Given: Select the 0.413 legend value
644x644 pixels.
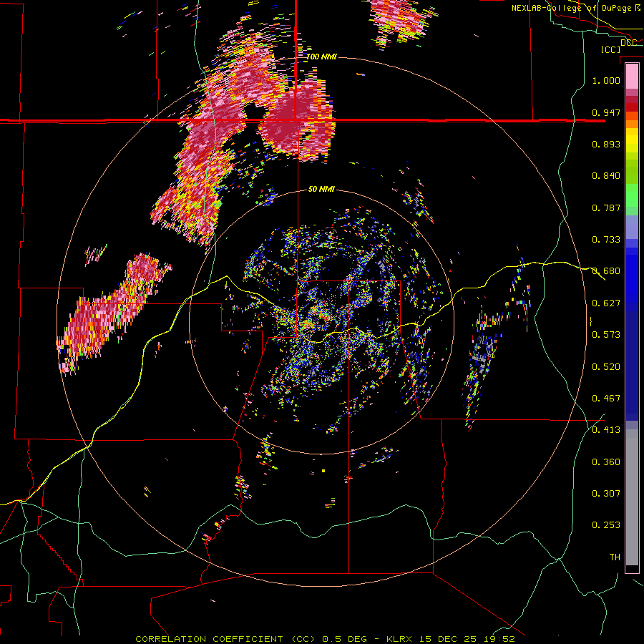Looking at the screenshot, I should pos(606,430).
